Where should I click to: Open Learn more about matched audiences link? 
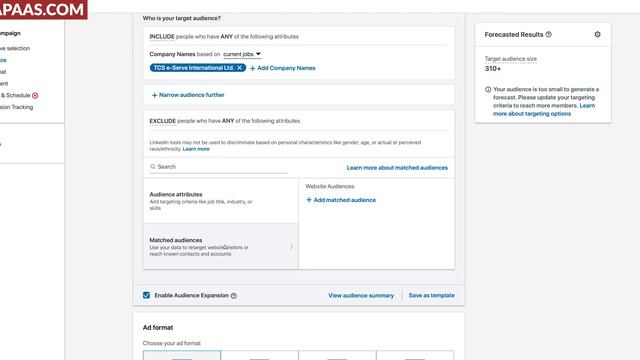click(x=397, y=168)
